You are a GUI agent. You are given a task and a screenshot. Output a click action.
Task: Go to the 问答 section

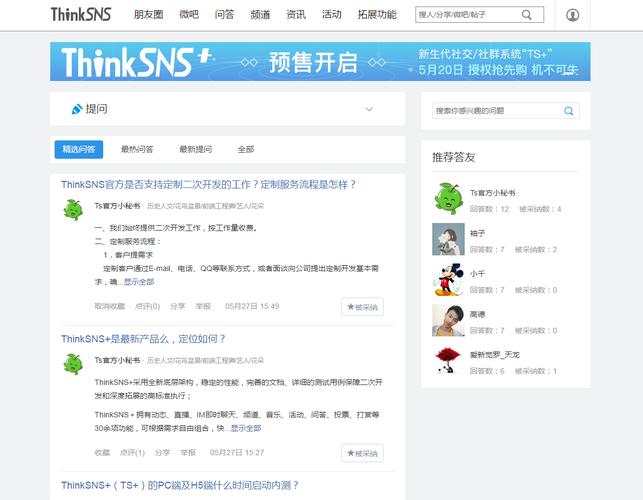coord(225,15)
